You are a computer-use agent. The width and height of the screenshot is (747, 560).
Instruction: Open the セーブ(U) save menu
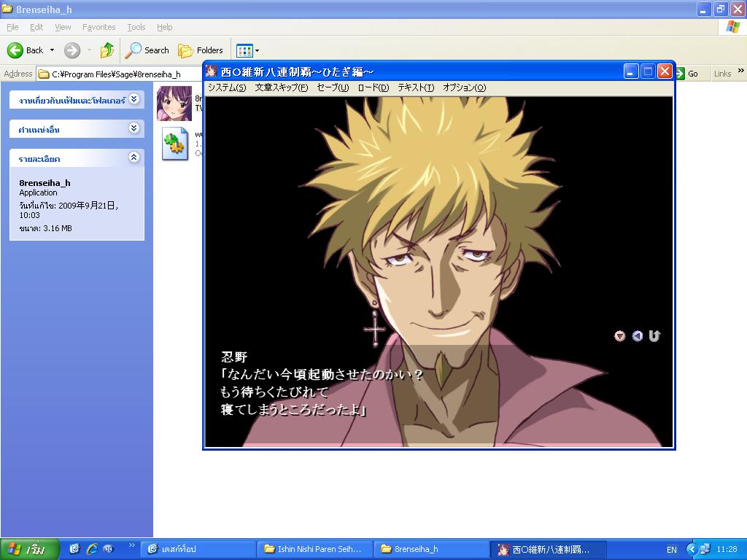click(333, 87)
